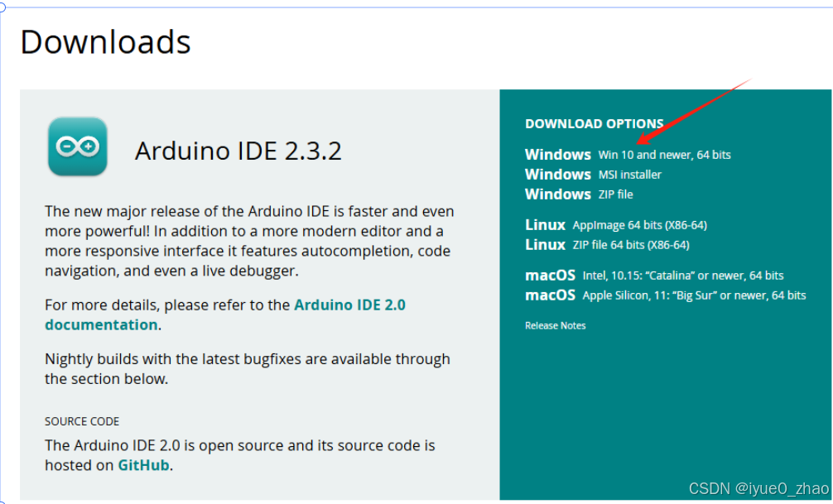
Task: Open the Release Notes link
Action: [555, 325]
